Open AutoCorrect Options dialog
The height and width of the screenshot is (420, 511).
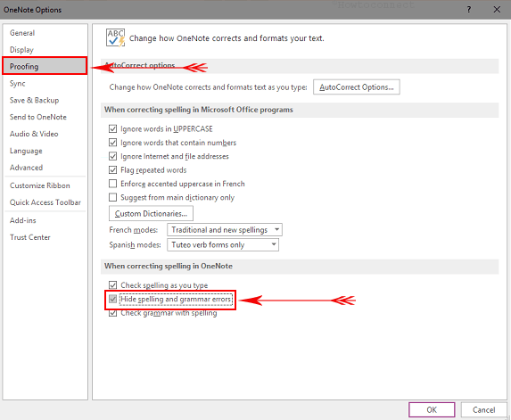[357, 87]
